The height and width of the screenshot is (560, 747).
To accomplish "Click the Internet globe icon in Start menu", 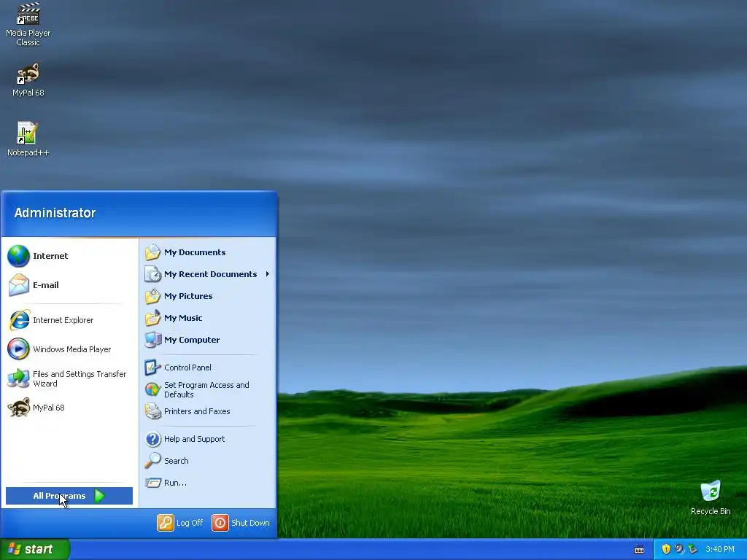I will [x=18, y=256].
